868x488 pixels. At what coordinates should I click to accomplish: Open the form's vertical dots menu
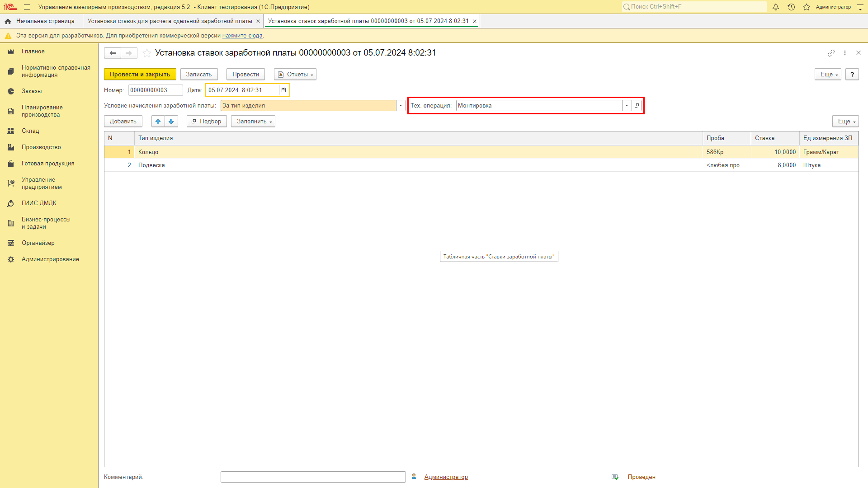[845, 53]
